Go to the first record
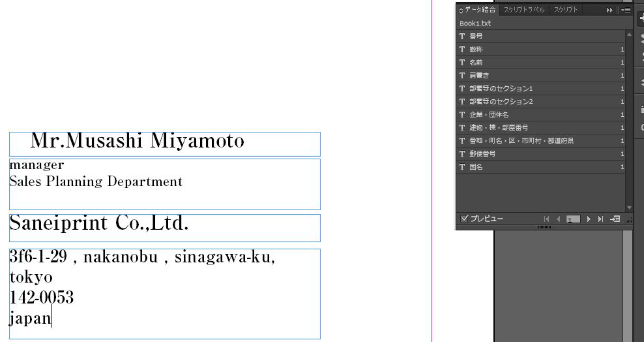 coord(546,219)
